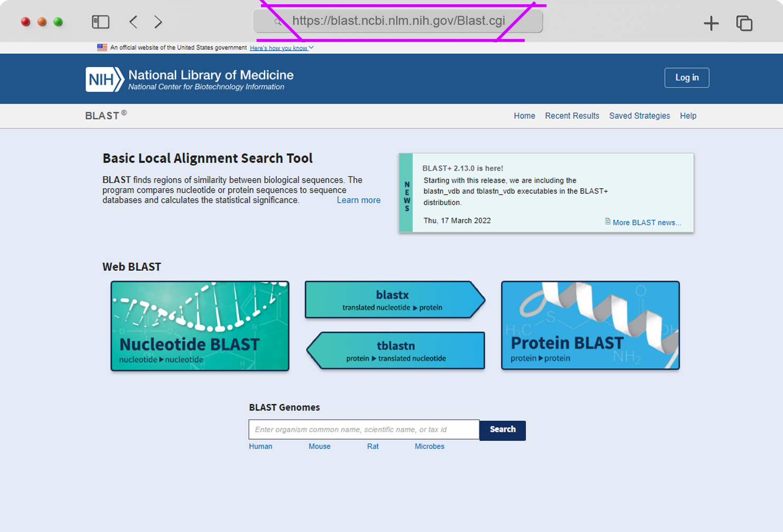Open a new tab with plus icon

click(x=711, y=23)
